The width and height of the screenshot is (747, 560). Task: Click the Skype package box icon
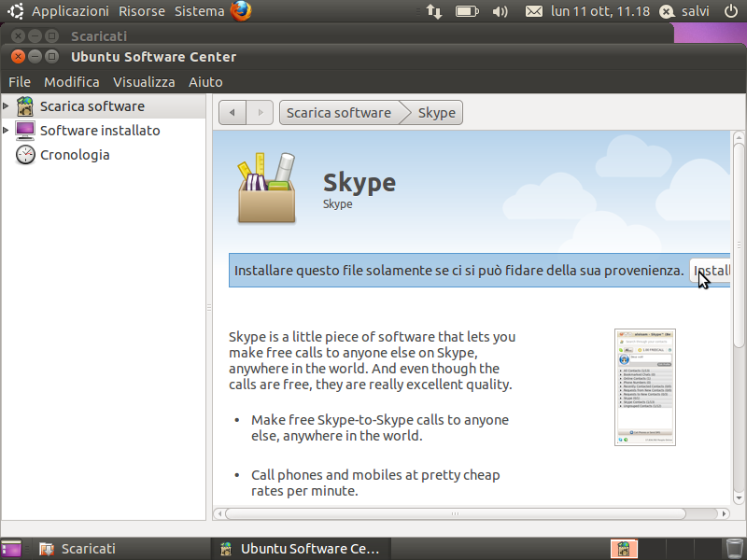[267, 189]
